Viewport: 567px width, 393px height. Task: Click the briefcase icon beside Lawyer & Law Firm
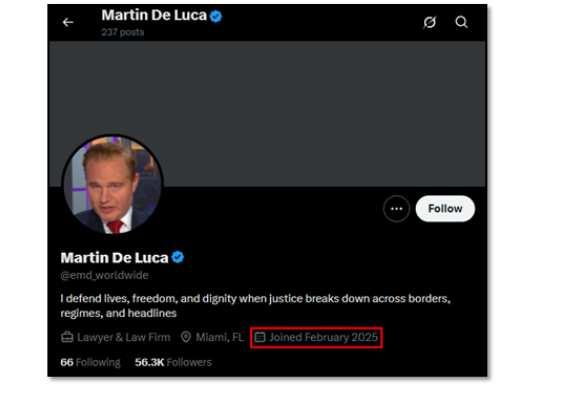click(67, 337)
